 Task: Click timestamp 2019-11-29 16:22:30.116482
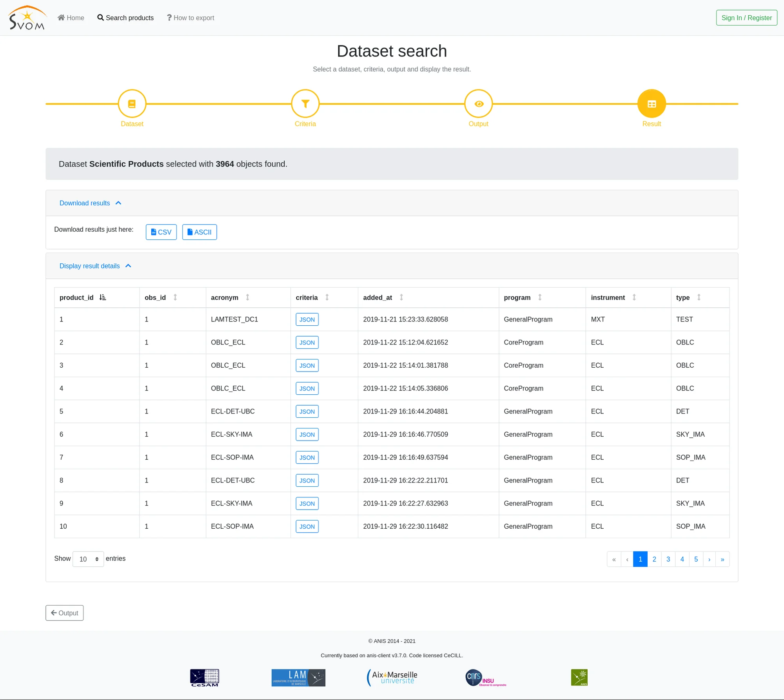(405, 526)
